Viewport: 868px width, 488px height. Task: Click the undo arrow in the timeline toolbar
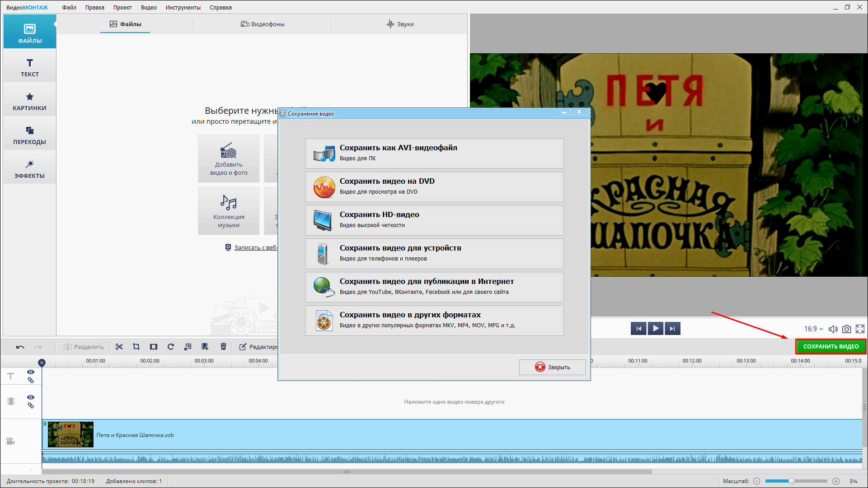click(20, 347)
